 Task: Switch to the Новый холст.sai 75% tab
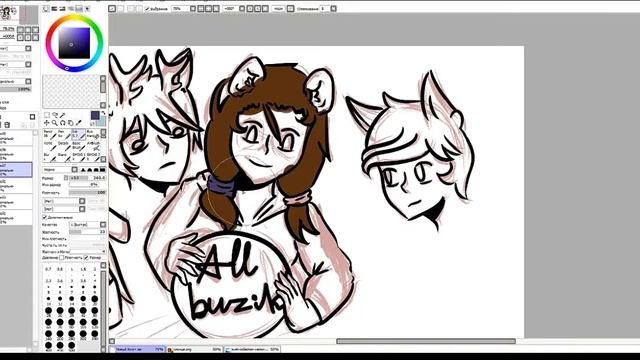point(137,349)
